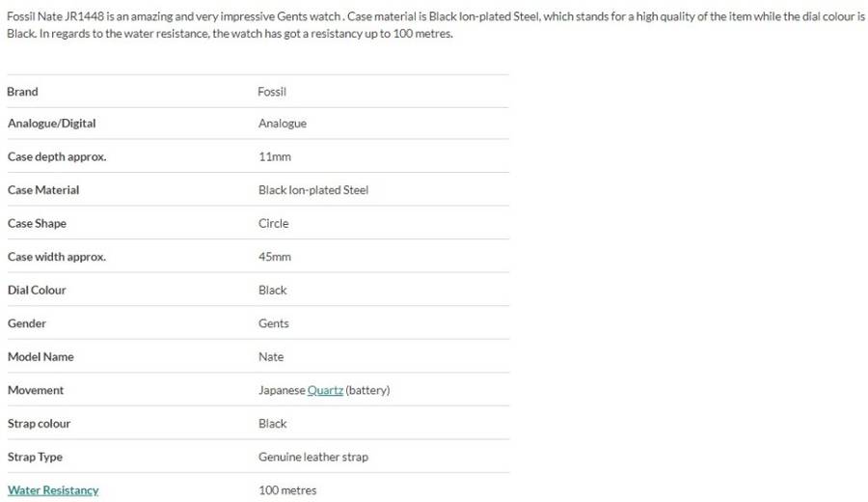Select the 11mm case depth value
The width and height of the screenshot is (868, 502).
275,156
